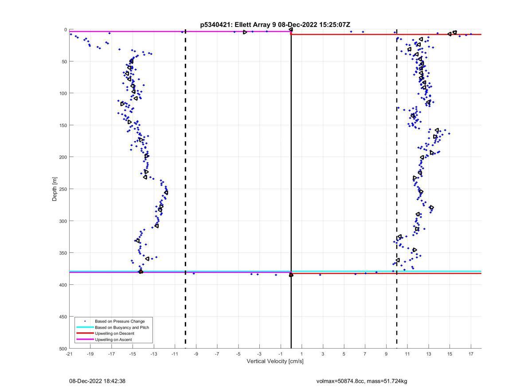Click the timestamp '08-Dec-2022 18:42:38'
Screen dimensions: 532x392
[x=97, y=381]
